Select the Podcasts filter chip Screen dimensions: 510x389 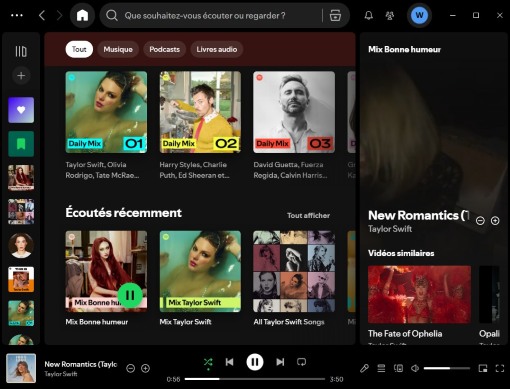[x=164, y=49]
